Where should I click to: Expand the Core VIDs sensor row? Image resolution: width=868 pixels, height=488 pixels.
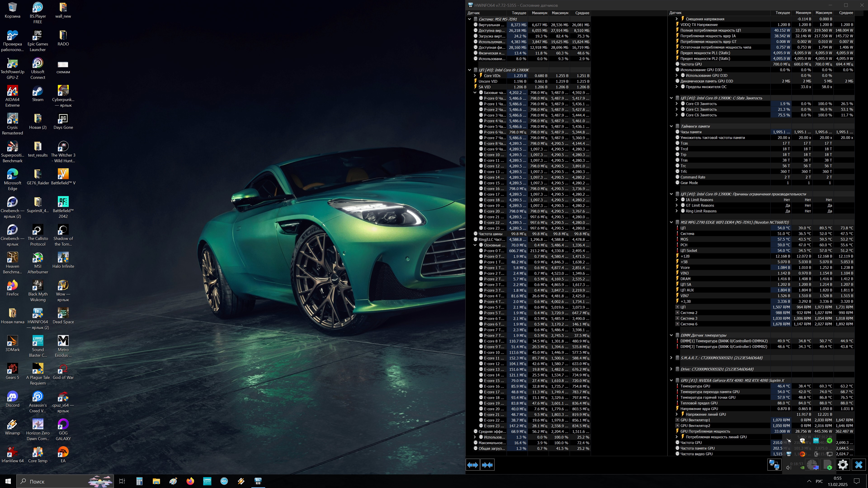click(x=475, y=76)
